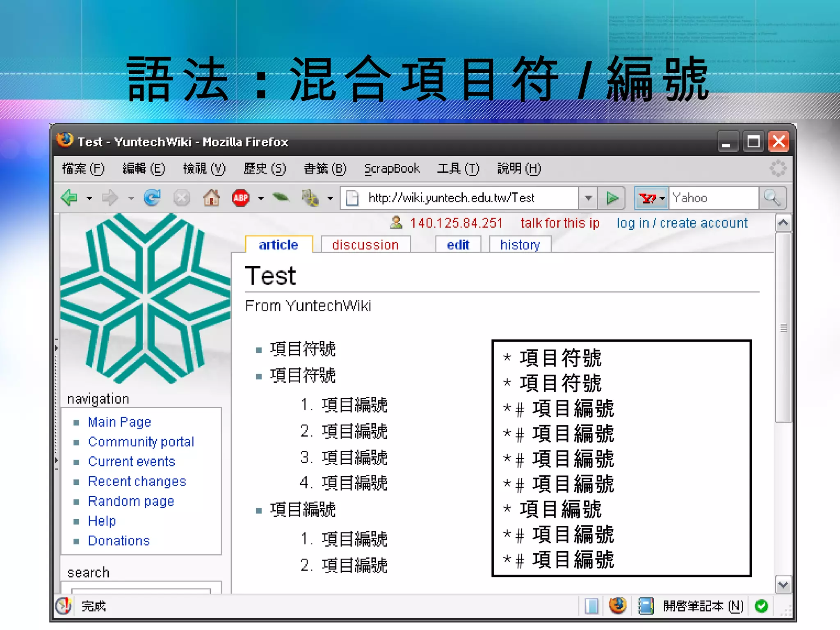Click log in / create account

point(682,223)
